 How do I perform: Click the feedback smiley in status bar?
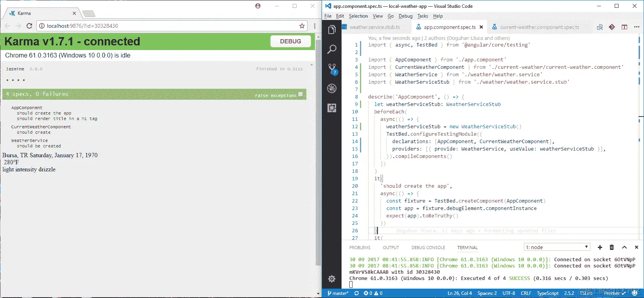(635, 293)
